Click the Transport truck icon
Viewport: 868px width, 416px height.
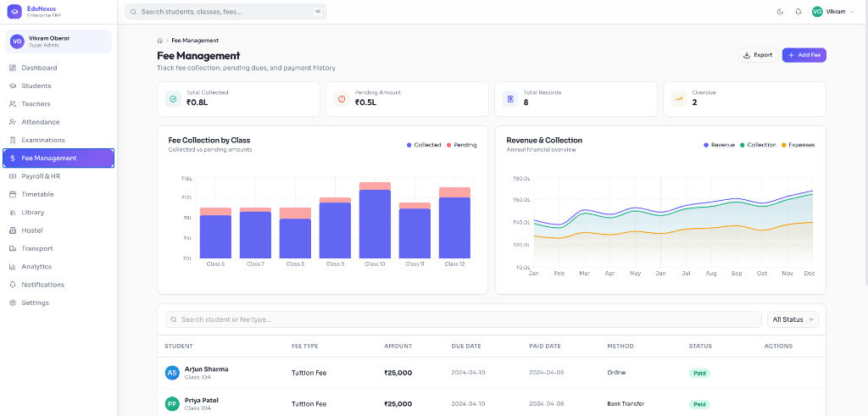(x=13, y=248)
